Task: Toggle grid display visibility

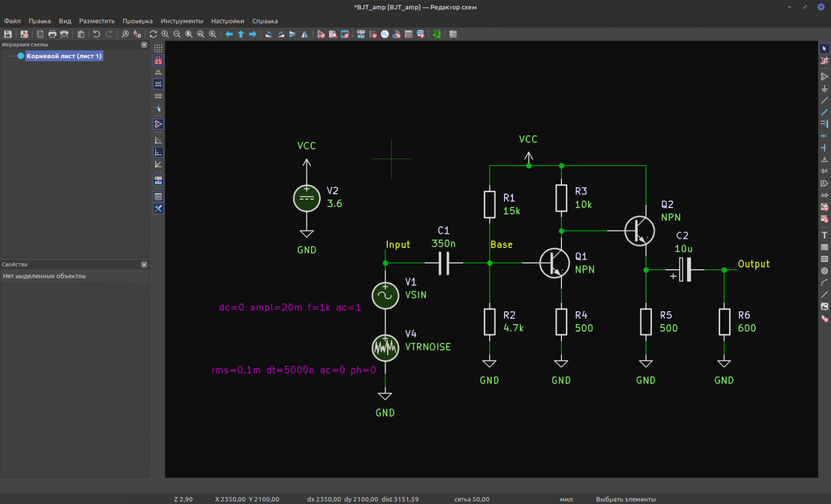Action: click(158, 48)
